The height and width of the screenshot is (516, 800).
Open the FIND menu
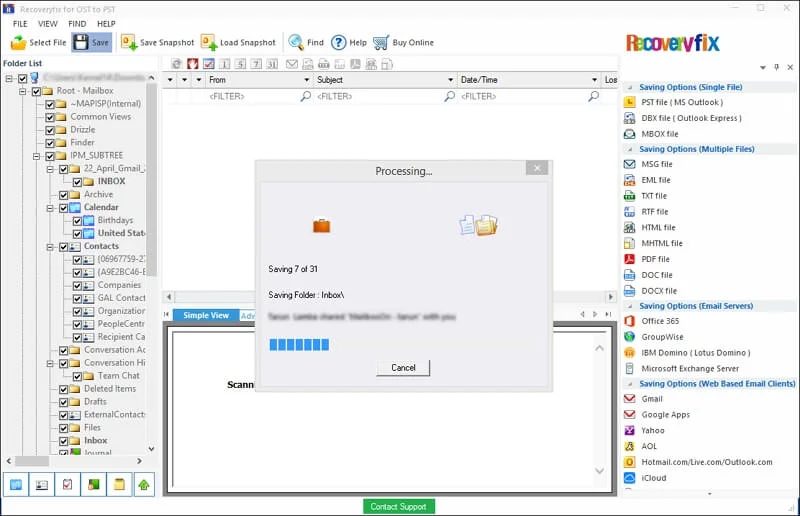click(77, 24)
